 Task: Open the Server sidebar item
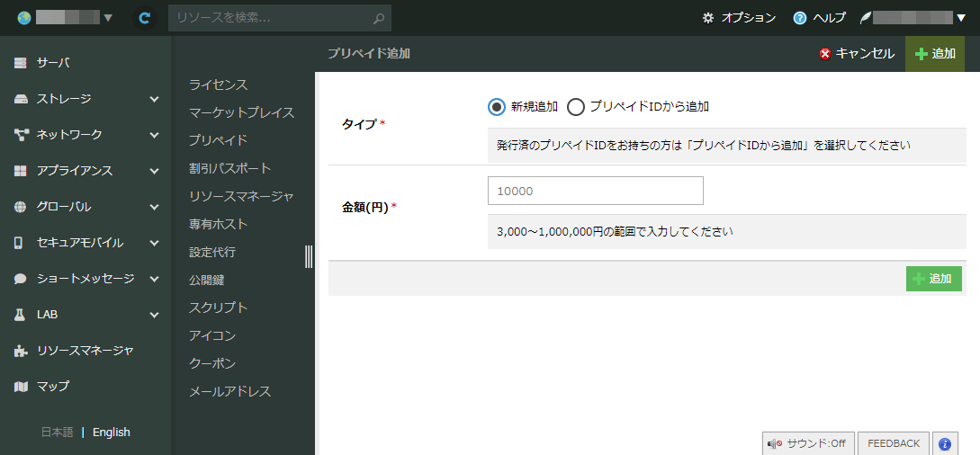coord(52,63)
